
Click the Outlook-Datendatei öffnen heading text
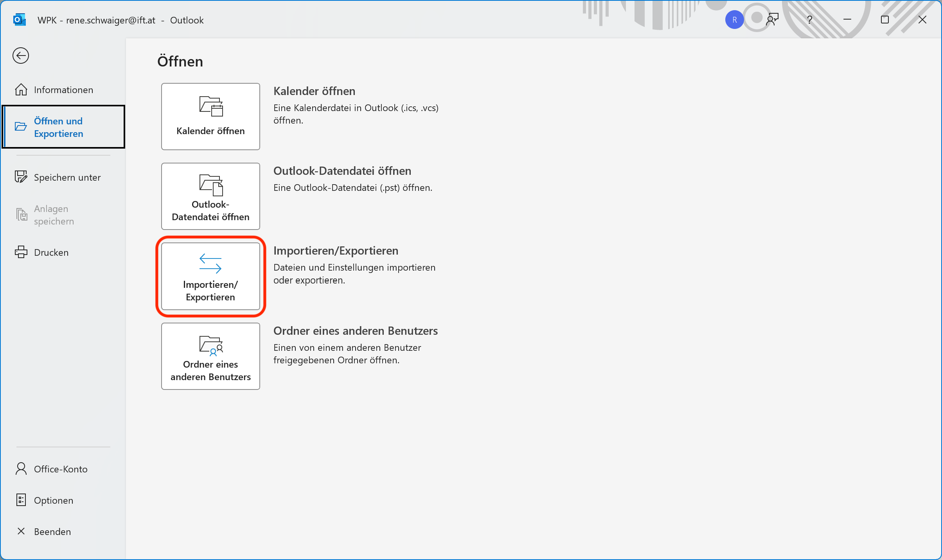pyautogui.click(x=342, y=171)
